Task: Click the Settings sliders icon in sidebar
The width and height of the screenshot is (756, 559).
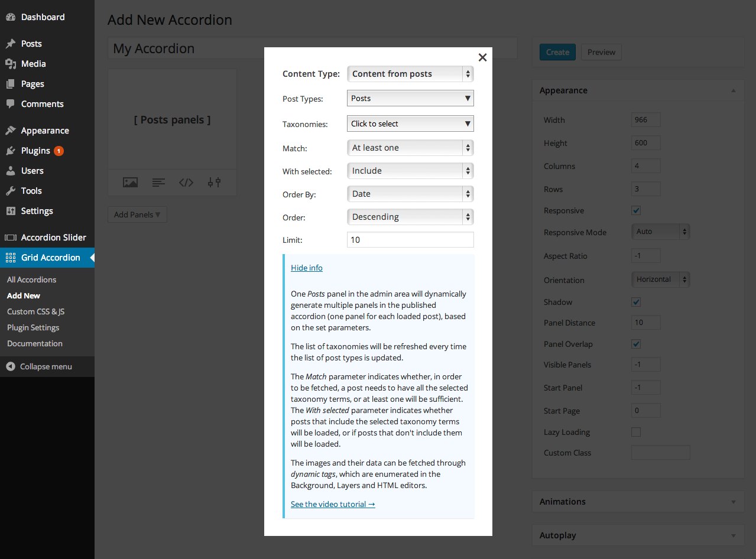Action: (x=10, y=211)
